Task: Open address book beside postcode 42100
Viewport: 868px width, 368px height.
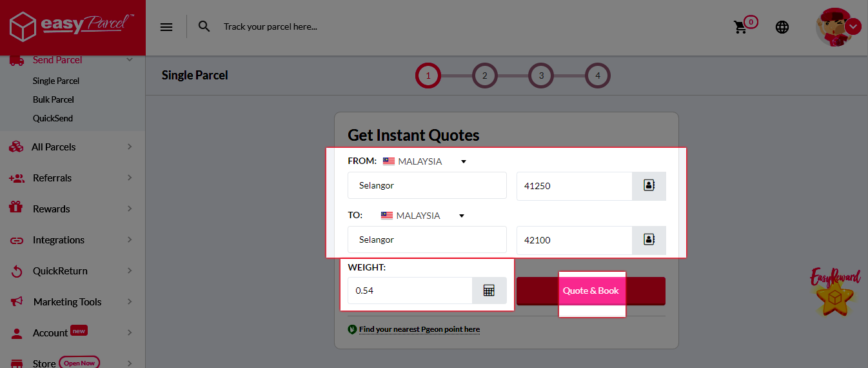Action: pyautogui.click(x=649, y=240)
